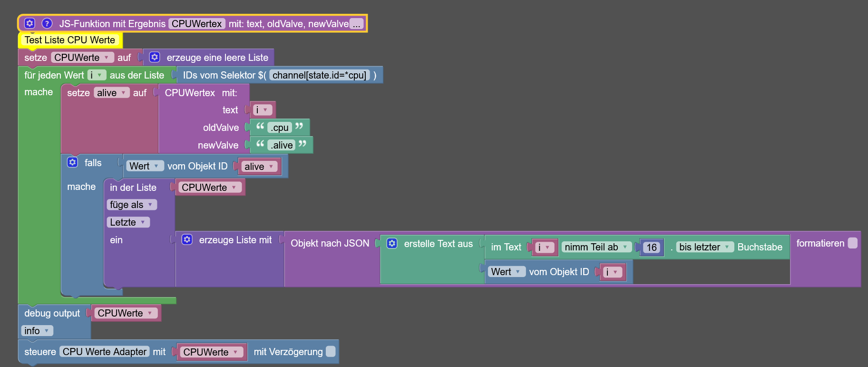Click 'mit: text, oldValve, newValve' parameter text
Screen dimensions: 868x367
[288, 24]
